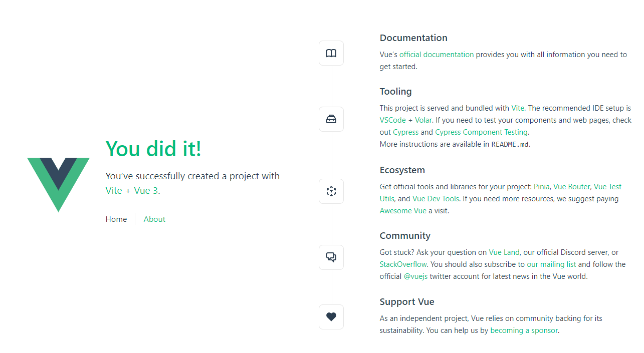The image size is (644, 353).
Task: Go to the Home nav item
Action: (x=116, y=219)
